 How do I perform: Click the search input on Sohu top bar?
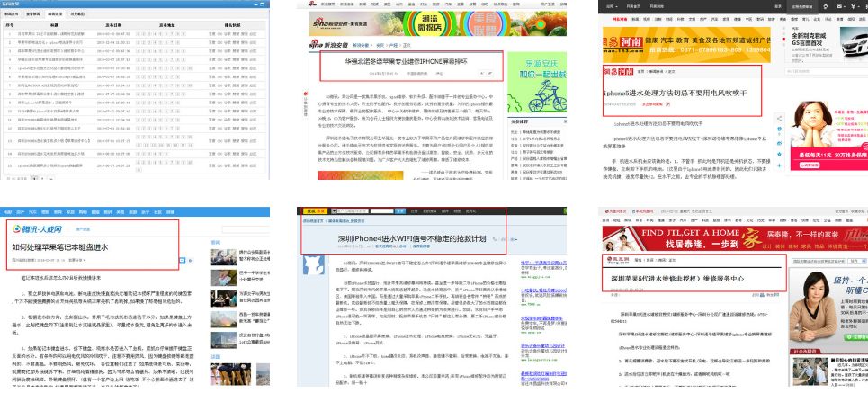[x=382, y=211]
